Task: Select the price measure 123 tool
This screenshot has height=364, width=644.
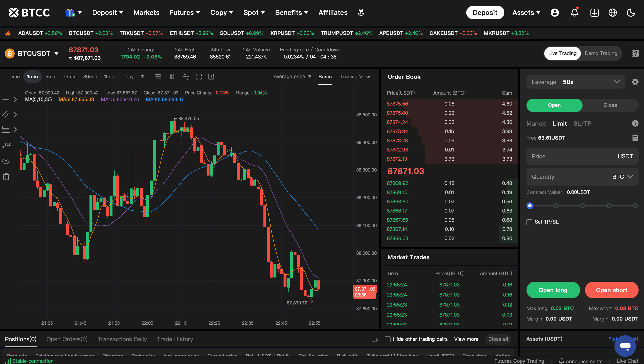Action: click(x=7, y=145)
